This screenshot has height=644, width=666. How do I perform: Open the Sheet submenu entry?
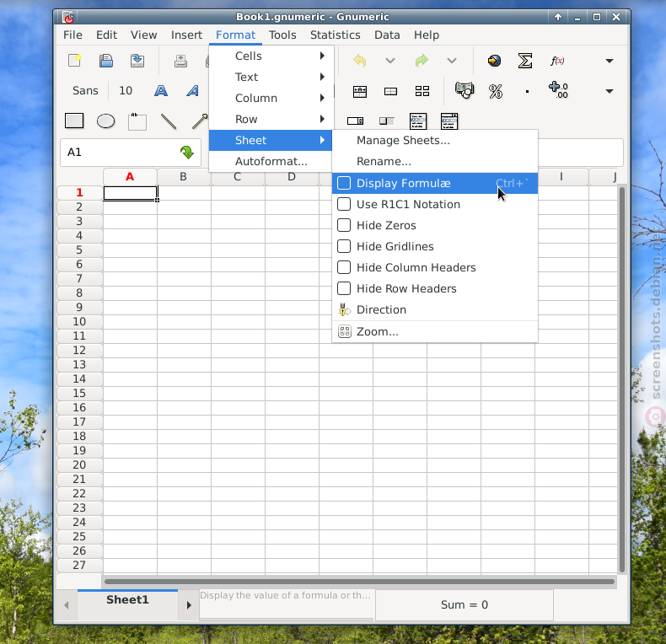coord(271,140)
